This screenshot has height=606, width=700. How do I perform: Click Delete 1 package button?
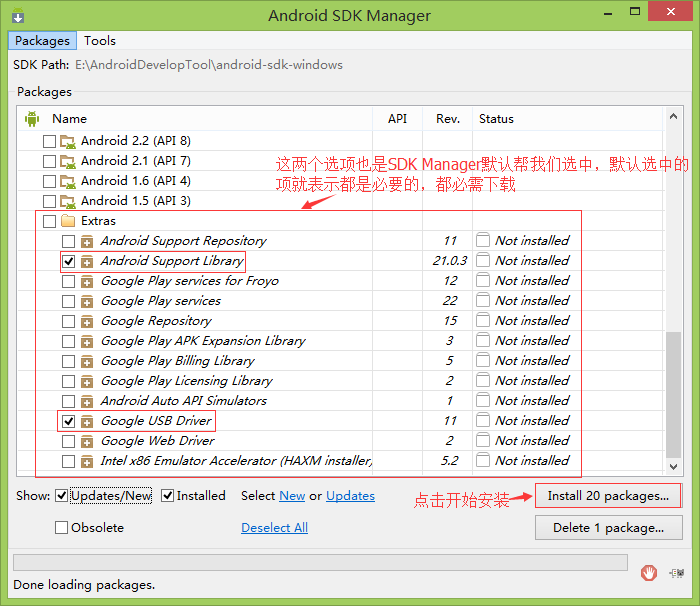[608, 528]
